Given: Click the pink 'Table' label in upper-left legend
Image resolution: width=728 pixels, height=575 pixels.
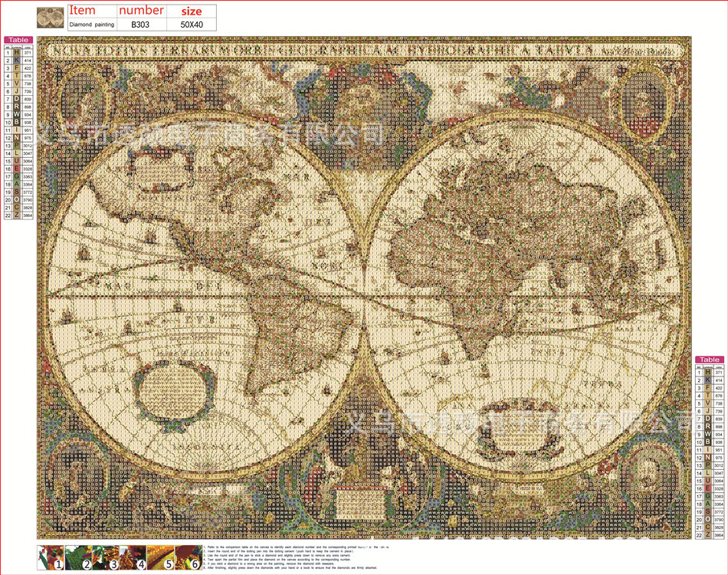Looking at the screenshot, I should coord(18,40).
